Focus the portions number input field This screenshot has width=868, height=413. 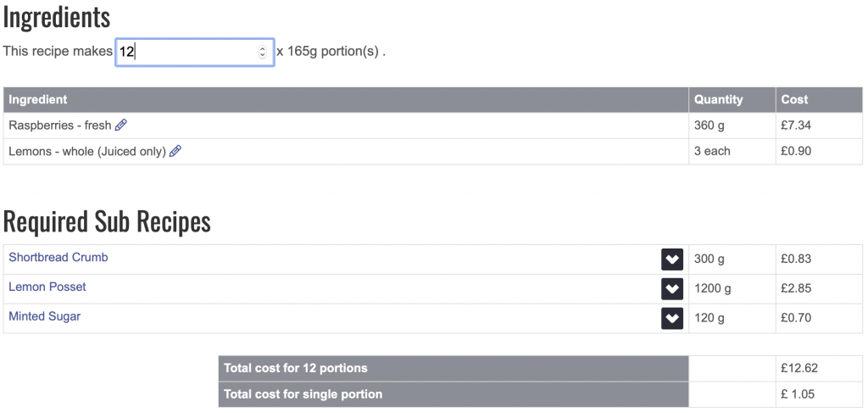point(194,52)
